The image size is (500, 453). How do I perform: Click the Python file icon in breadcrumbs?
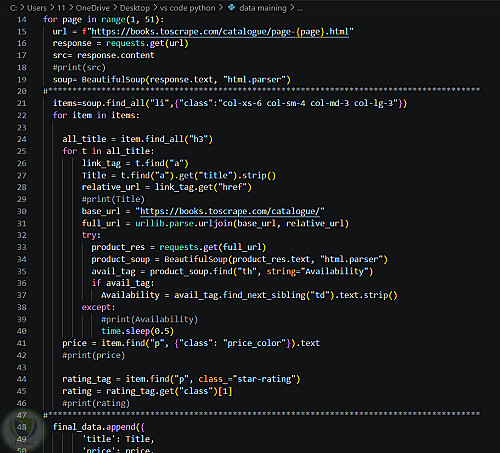(231, 7)
